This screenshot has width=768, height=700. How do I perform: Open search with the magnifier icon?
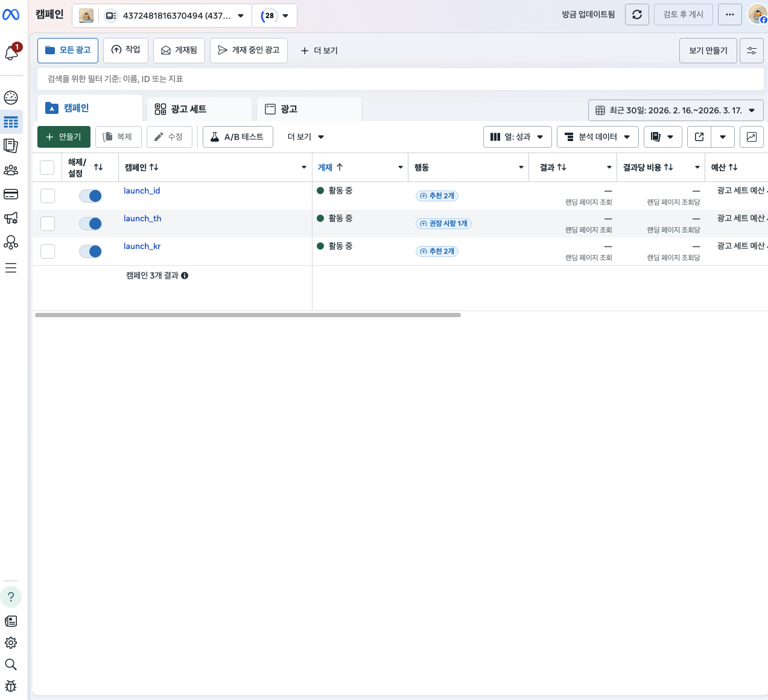[11, 664]
